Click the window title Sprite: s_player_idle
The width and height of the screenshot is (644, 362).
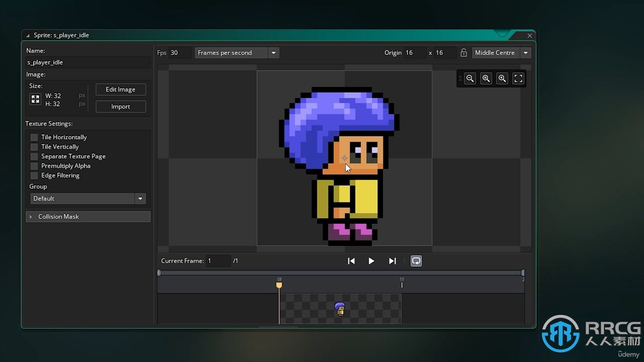click(61, 35)
